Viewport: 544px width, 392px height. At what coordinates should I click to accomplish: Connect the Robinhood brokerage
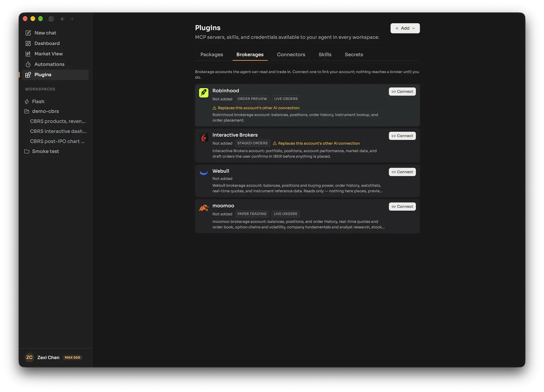[402, 92]
